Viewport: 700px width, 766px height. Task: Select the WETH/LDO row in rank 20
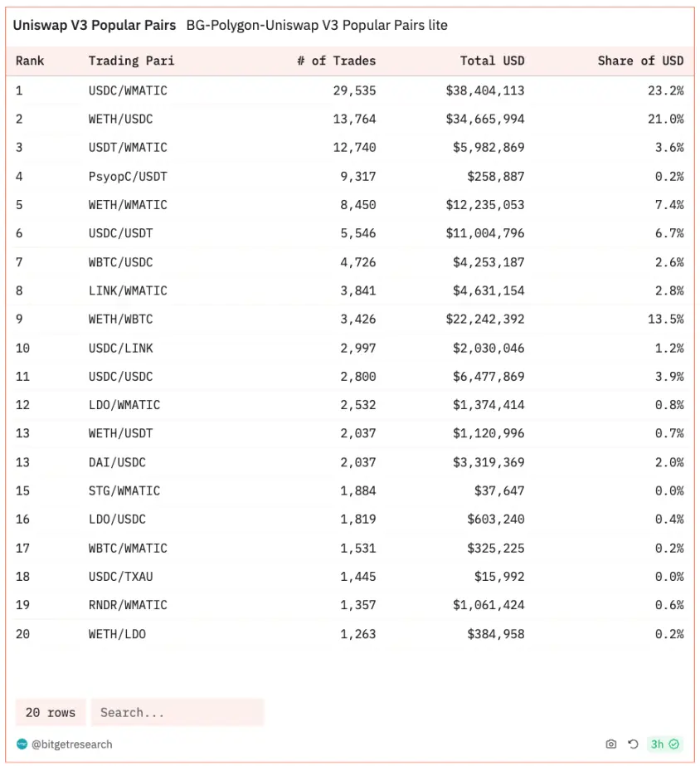[x=117, y=634]
